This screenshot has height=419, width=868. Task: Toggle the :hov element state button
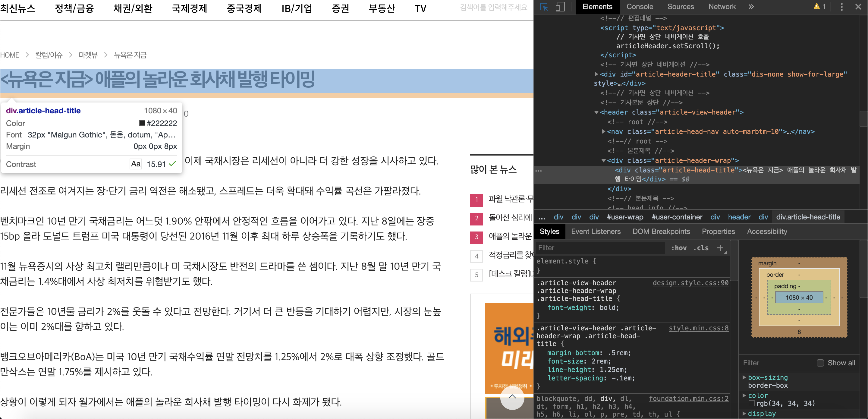coord(679,248)
